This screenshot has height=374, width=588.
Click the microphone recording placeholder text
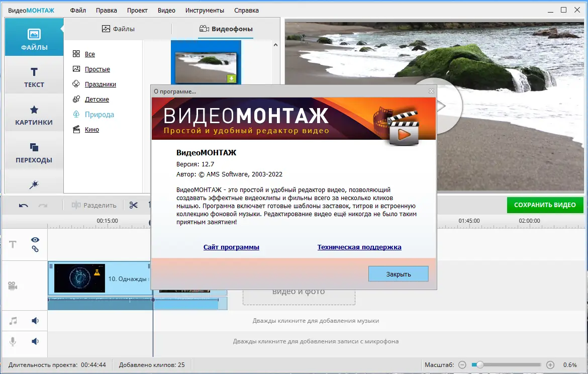tap(316, 341)
